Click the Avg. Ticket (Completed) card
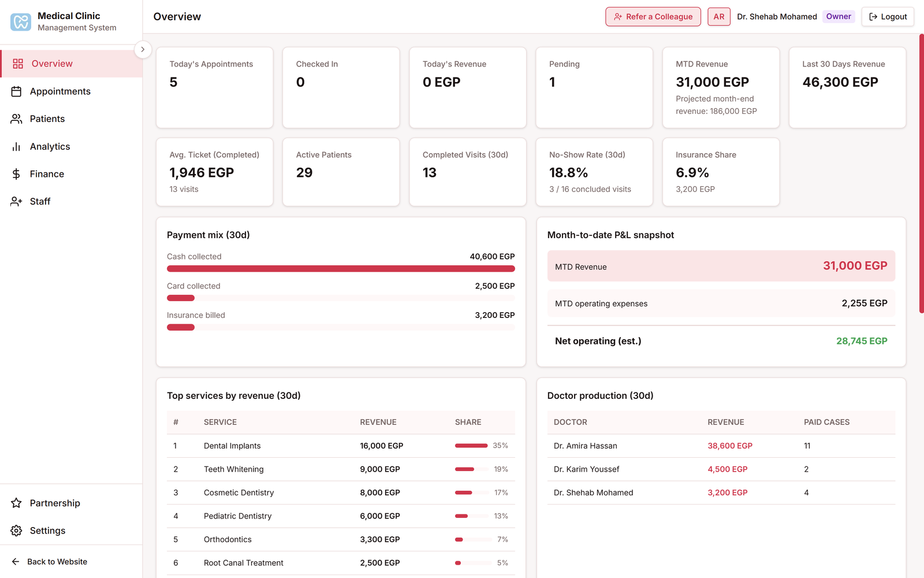Screen dimensions: 924x578 [214, 172]
